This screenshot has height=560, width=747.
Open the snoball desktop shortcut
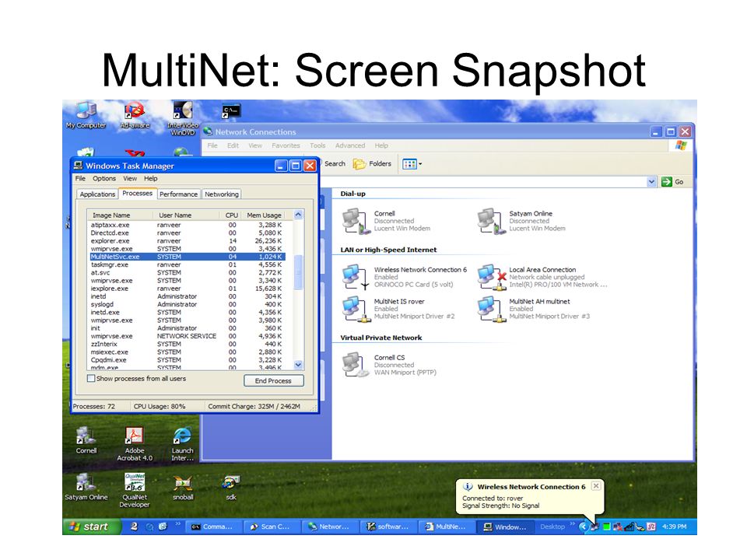(183, 487)
